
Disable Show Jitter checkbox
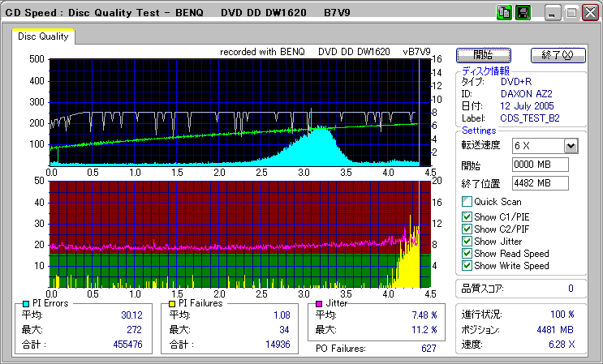coord(467,241)
